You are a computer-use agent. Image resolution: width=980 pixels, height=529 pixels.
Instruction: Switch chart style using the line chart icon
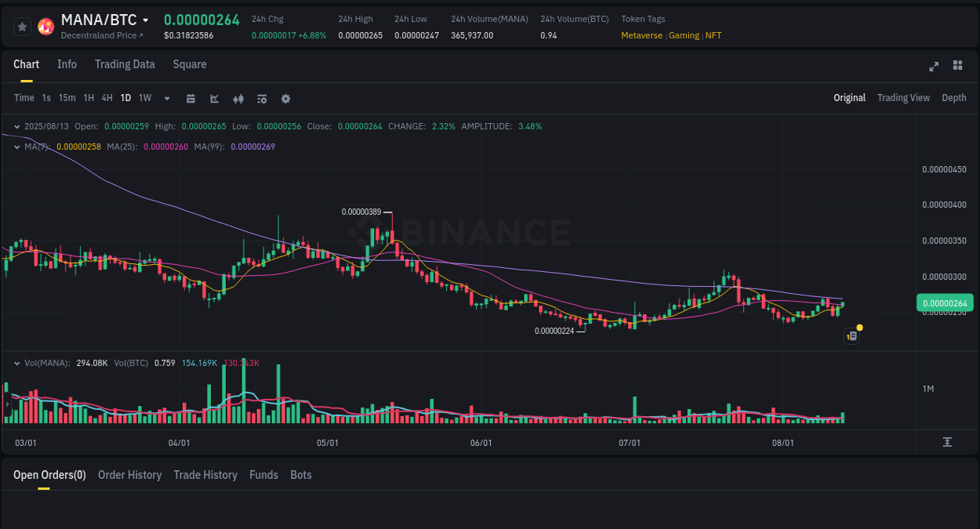pos(213,98)
